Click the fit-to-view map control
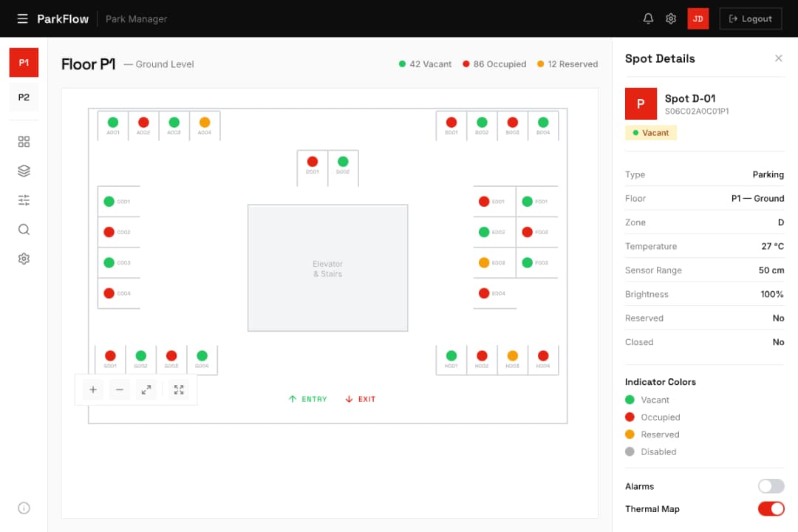Image resolution: width=798 pixels, height=532 pixels. [146, 389]
